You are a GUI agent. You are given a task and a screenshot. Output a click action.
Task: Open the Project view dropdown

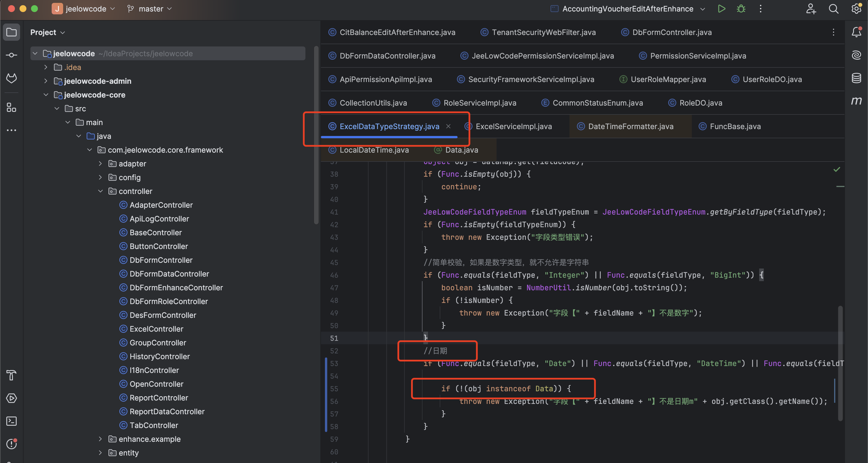click(x=48, y=32)
